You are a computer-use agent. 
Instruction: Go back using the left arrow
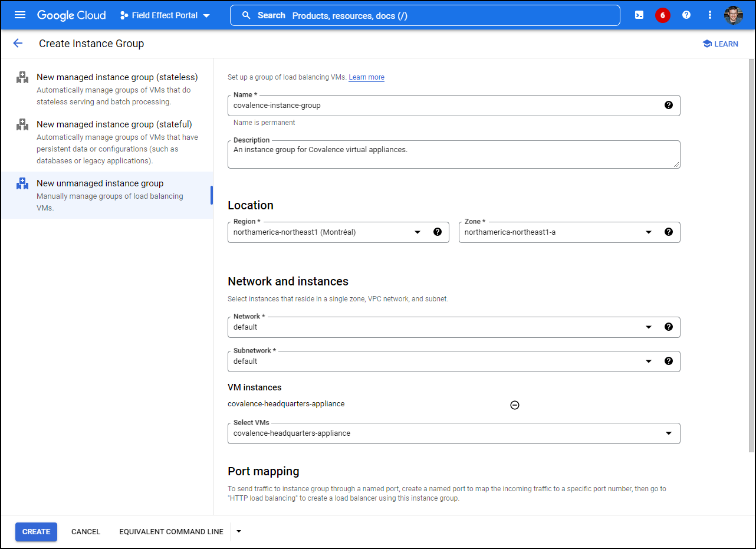[18, 43]
